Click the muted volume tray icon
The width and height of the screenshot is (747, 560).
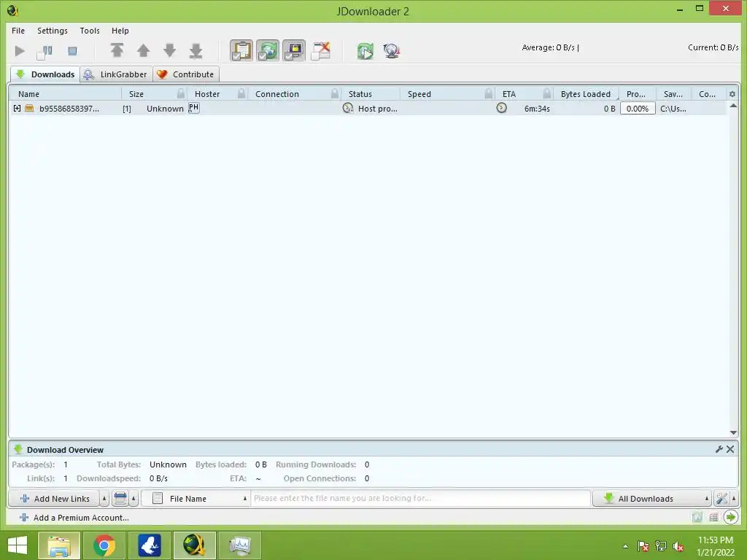tap(678, 546)
